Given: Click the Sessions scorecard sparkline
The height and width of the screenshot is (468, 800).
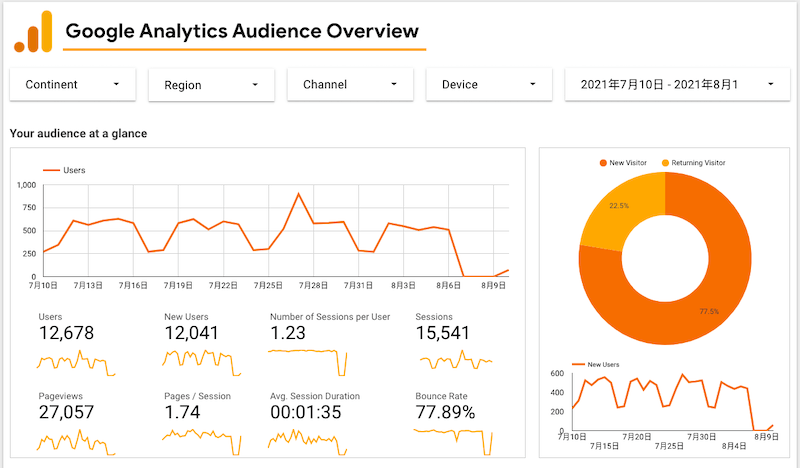Looking at the screenshot, I should [456, 360].
